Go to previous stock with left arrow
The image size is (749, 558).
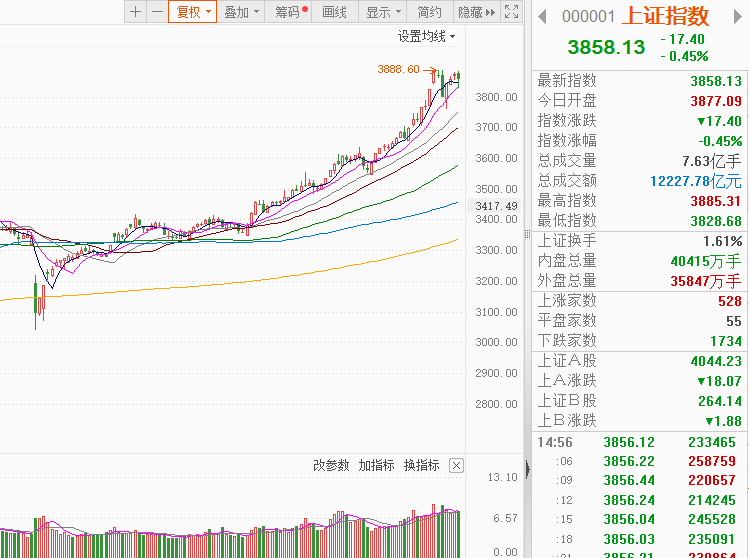(542, 17)
